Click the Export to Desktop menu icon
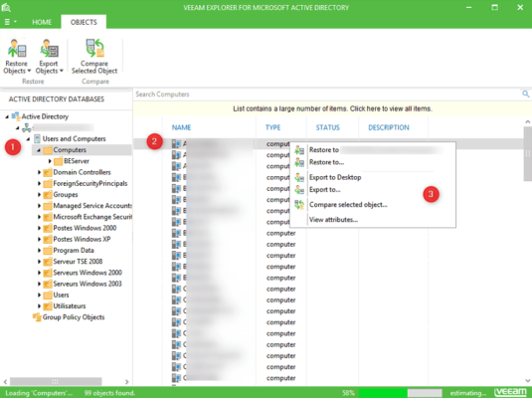532x398 pixels. (299, 177)
